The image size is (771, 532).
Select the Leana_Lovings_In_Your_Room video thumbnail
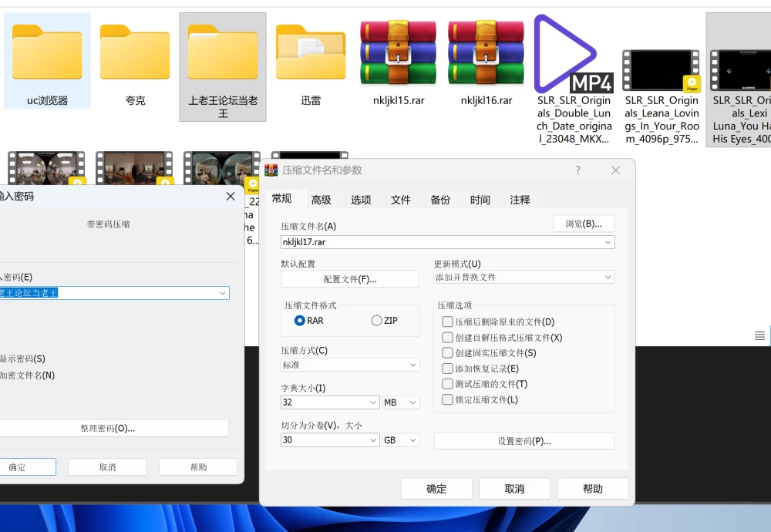click(661, 70)
